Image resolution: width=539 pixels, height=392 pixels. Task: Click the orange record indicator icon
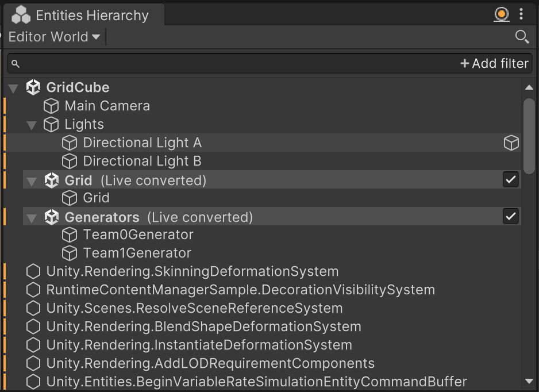(x=502, y=14)
